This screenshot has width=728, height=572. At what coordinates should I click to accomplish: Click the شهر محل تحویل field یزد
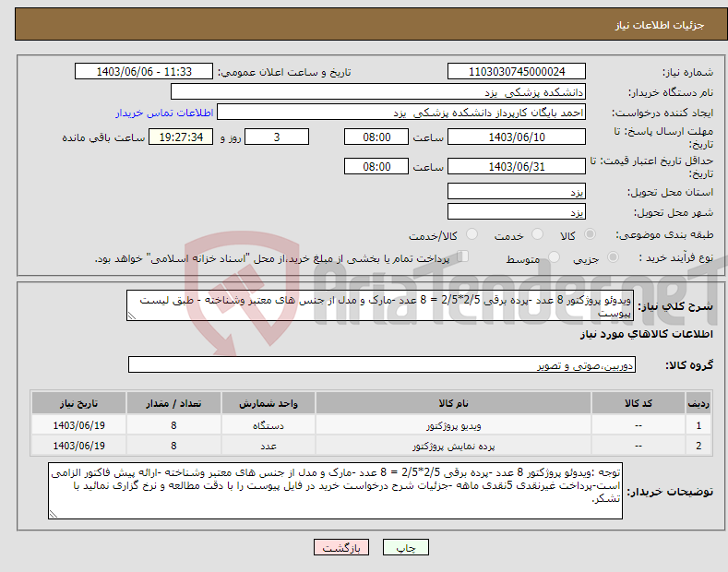(x=517, y=211)
